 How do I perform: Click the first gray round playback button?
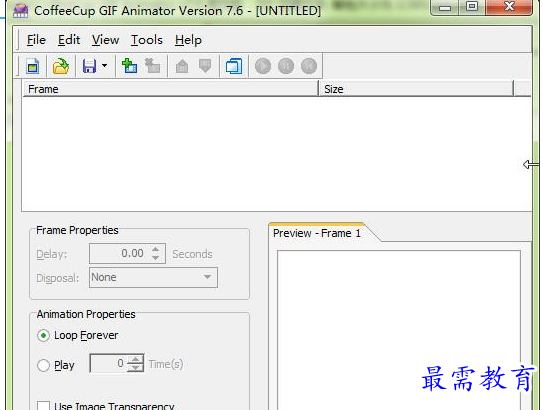tap(263, 66)
